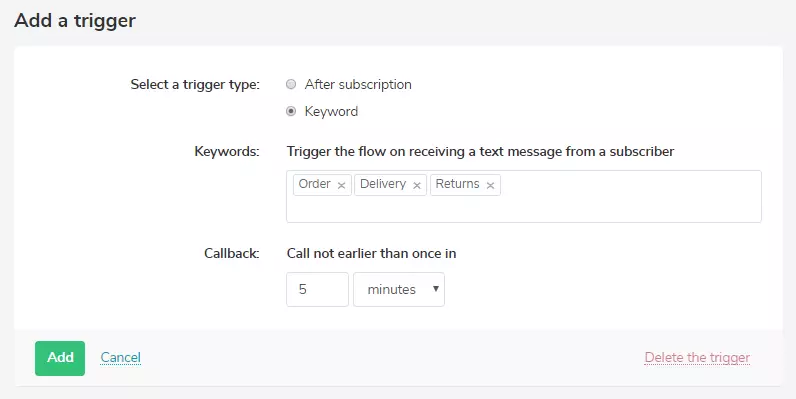Image resolution: width=796 pixels, height=399 pixels.
Task: Click the 'Callback:' field label
Action: (232, 253)
